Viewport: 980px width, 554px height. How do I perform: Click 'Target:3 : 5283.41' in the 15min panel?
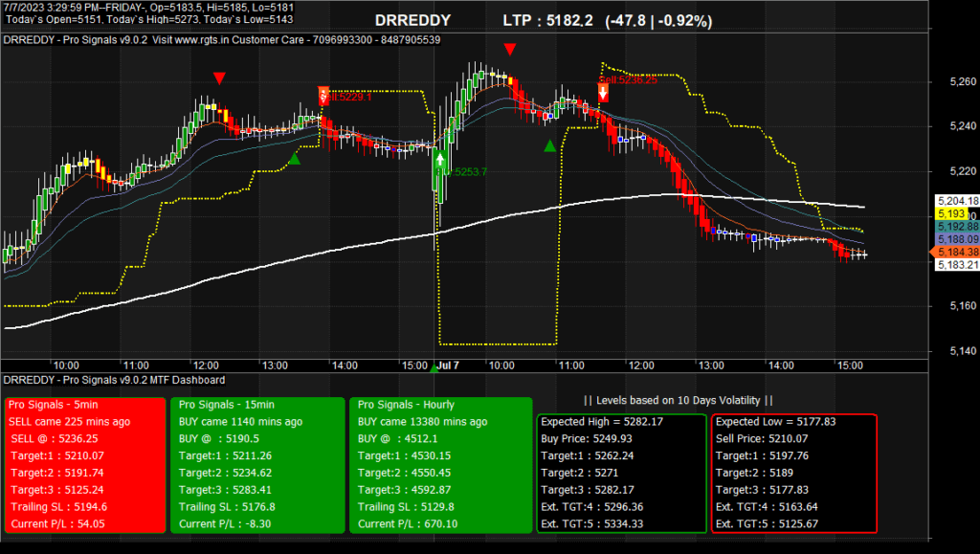click(225, 490)
